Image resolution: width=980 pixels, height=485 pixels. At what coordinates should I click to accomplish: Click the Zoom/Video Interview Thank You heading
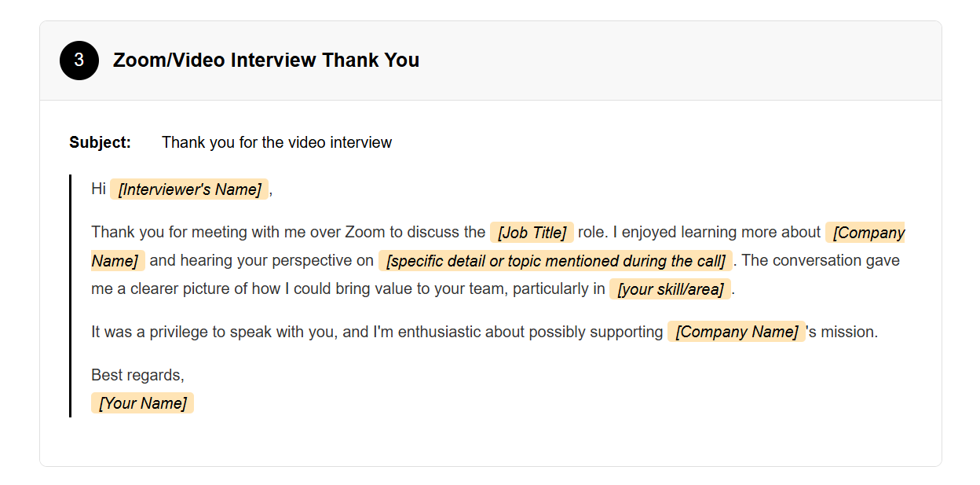266,61
